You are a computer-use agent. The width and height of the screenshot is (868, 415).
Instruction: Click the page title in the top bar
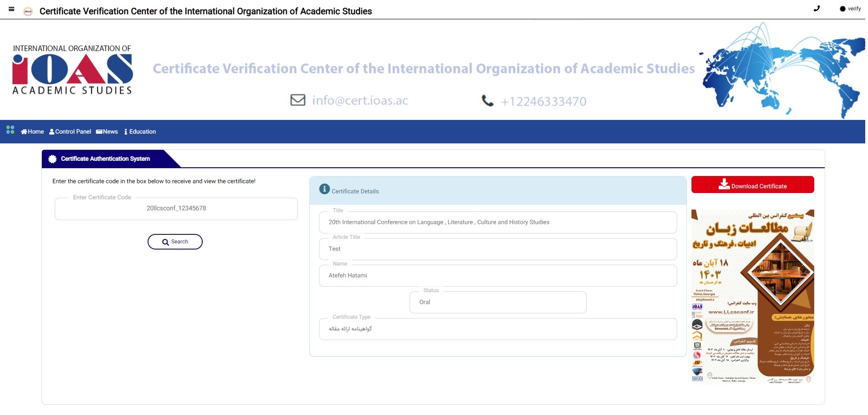coord(206,11)
